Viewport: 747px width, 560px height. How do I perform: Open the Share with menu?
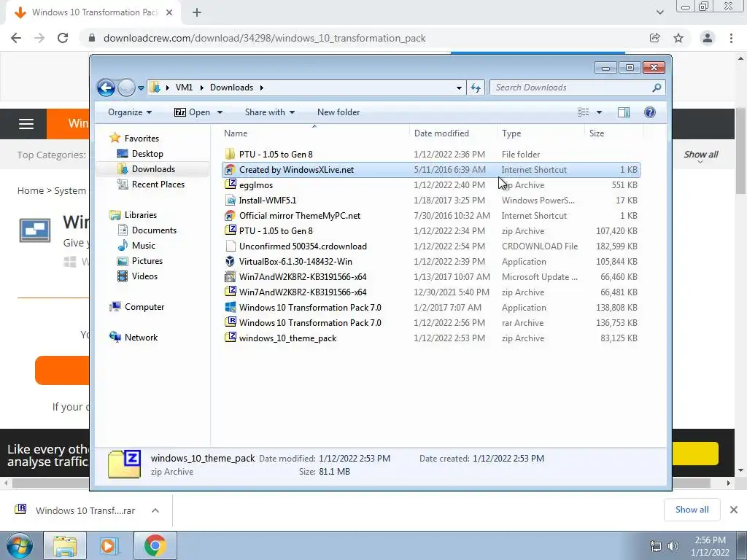click(x=270, y=112)
